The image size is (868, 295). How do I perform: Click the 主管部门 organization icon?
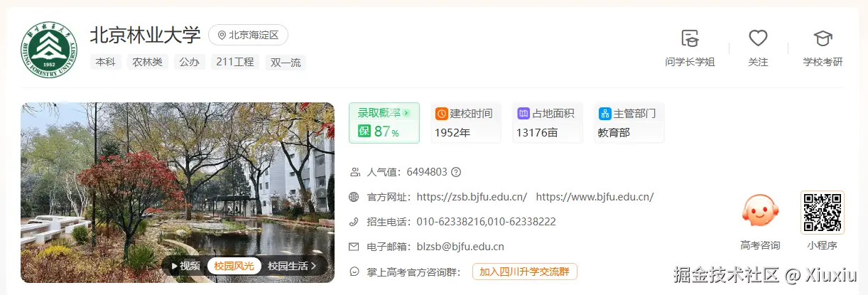(x=605, y=114)
